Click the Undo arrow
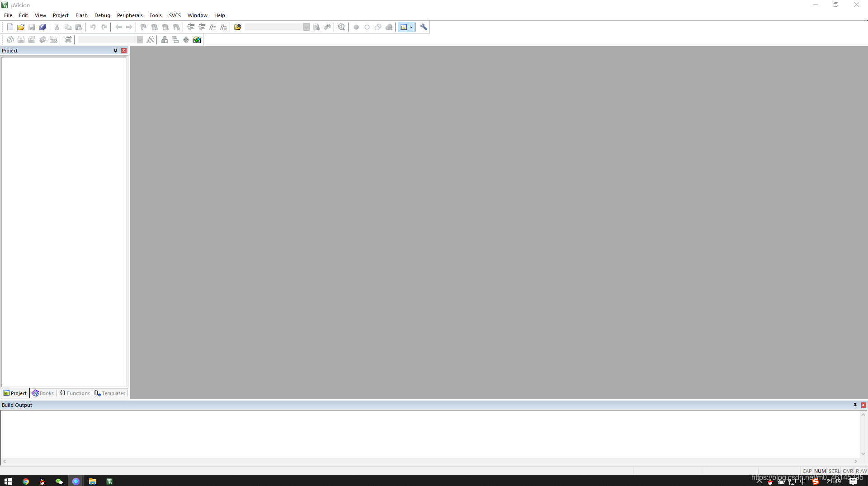 (x=93, y=27)
